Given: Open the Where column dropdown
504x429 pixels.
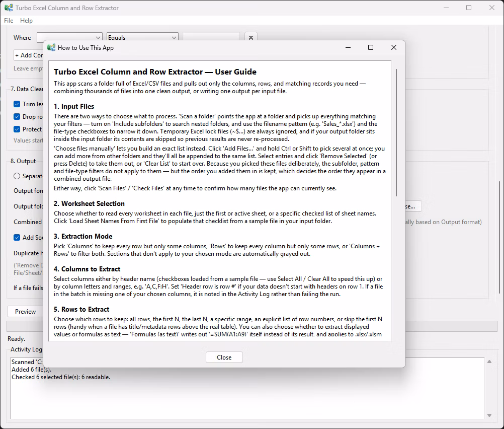Looking at the screenshot, I should click(x=69, y=37).
